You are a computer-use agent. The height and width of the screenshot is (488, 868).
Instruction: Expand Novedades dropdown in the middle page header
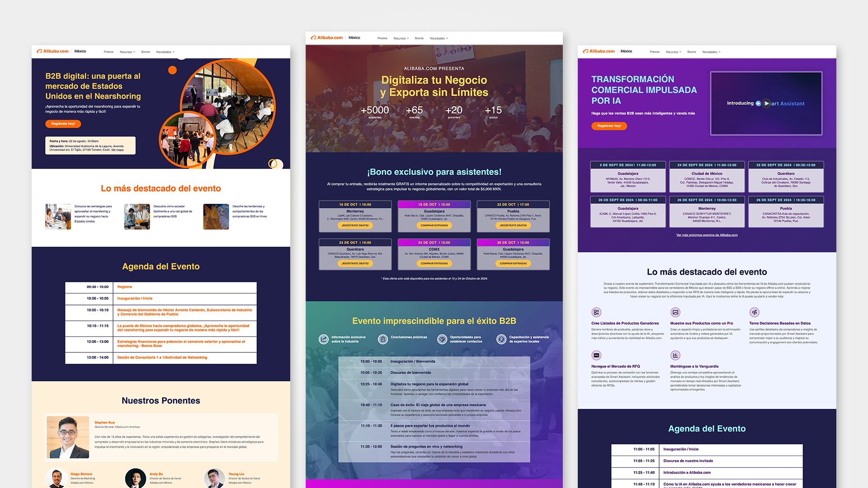click(439, 38)
